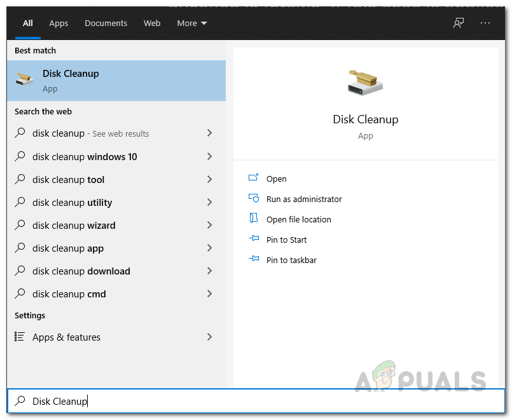Viewport: 512px width, 420px height.
Task: Click magnifier icon beside 'disk cleanup' web result
Action: point(20,133)
